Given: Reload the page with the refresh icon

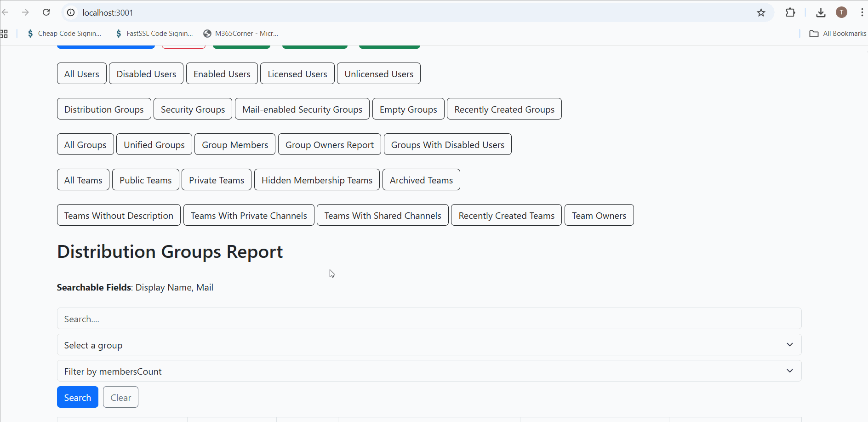Looking at the screenshot, I should pyautogui.click(x=46, y=12).
